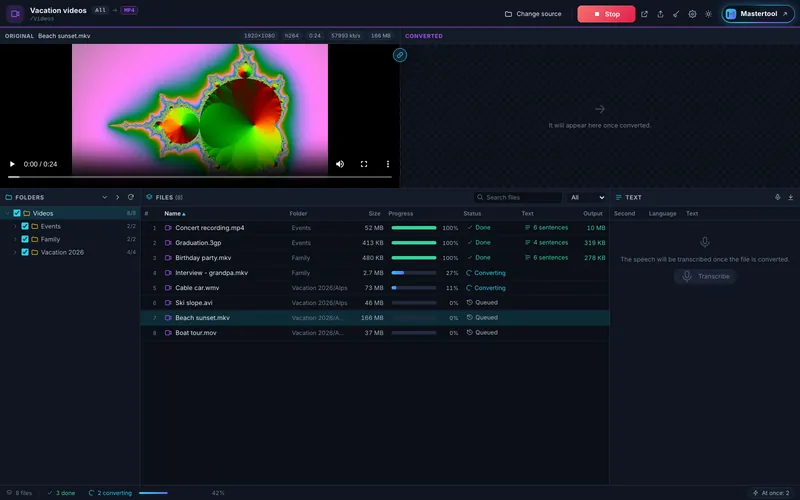
Task: Collapse all folders with chevron down
Action: (x=105, y=197)
